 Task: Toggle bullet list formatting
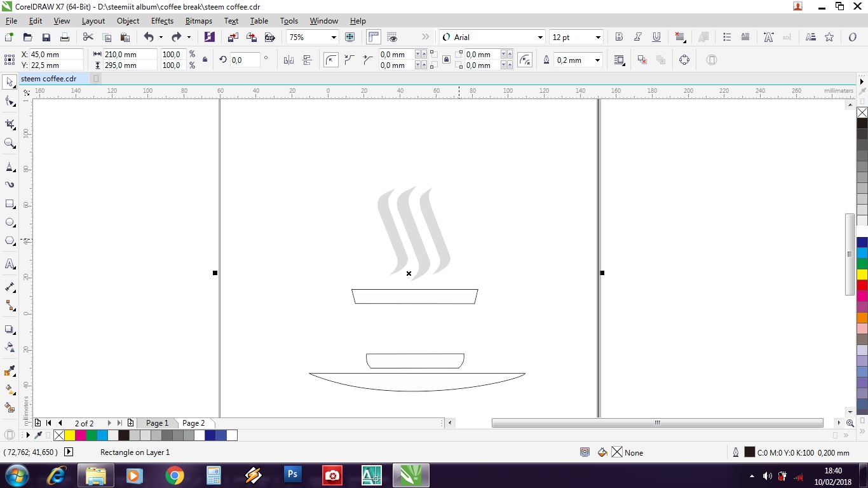[x=727, y=37]
